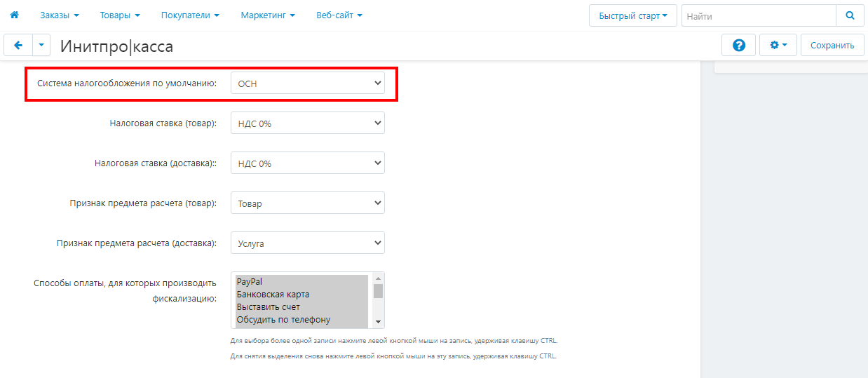Open the default tax system ОСН dropdown
868x378 pixels.
point(308,83)
